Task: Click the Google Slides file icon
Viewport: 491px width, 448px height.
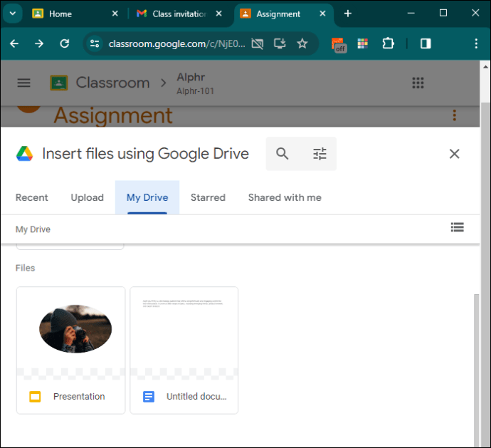Action: coord(35,397)
